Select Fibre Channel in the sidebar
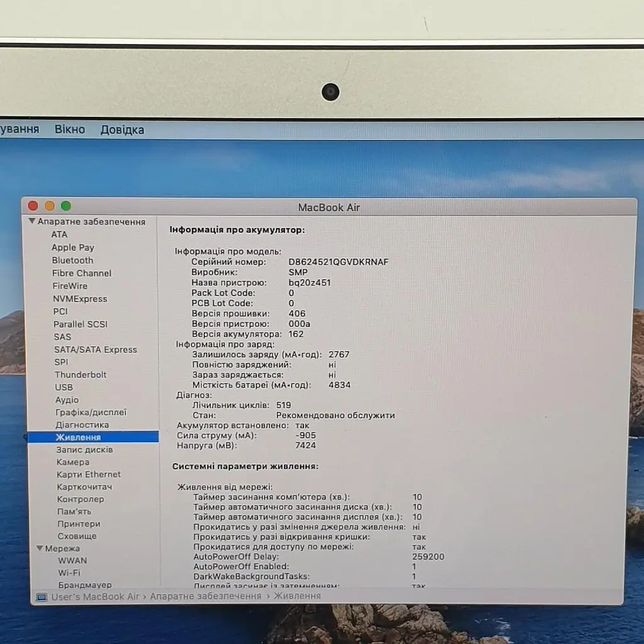 (x=82, y=273)
